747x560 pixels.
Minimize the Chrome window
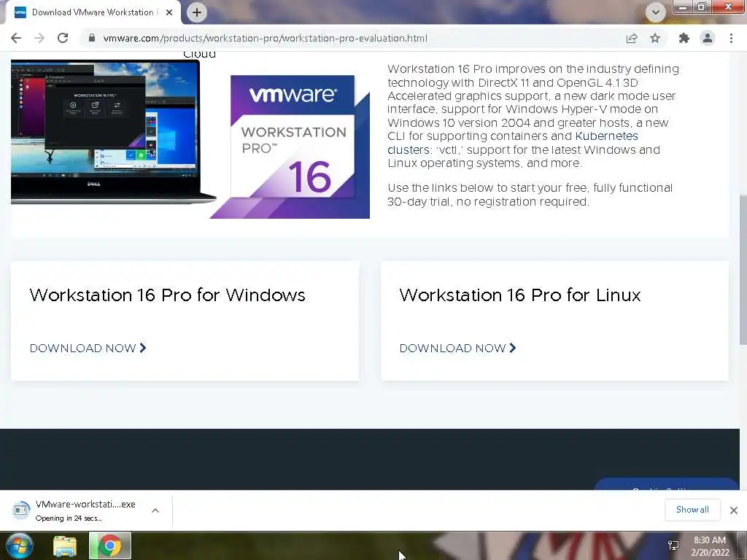tap(683, 7)
